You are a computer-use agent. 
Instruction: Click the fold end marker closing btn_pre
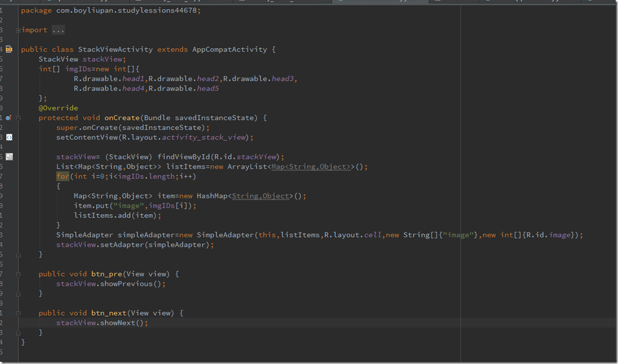coord(18,294)
